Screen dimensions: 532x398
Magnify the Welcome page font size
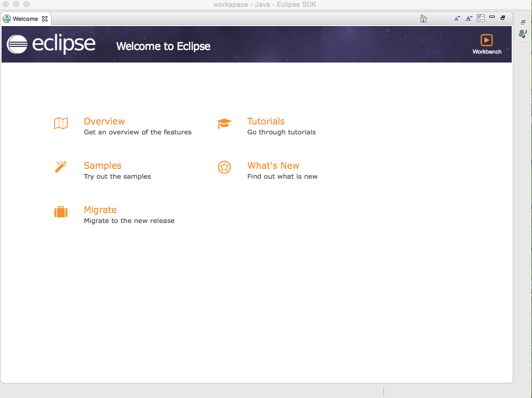pos(469,18)
